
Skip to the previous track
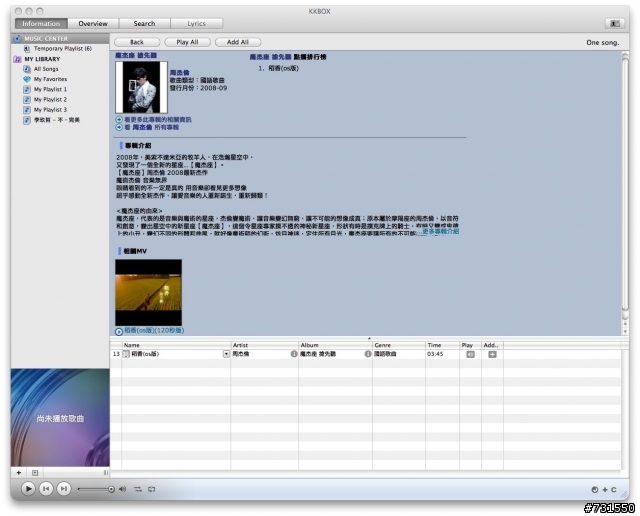(x=46, y=489)
